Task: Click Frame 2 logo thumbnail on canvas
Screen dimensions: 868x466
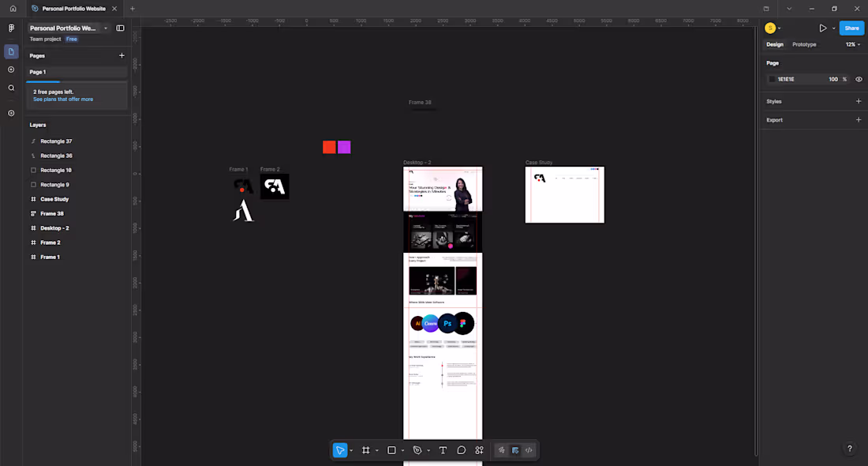Action: click(275, 186)
